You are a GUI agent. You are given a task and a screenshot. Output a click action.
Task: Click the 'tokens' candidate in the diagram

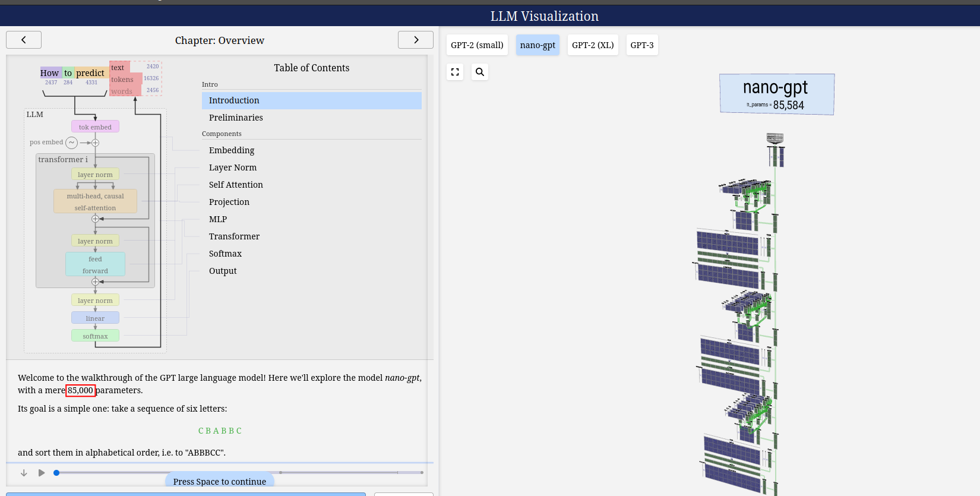tap(122, 79)
